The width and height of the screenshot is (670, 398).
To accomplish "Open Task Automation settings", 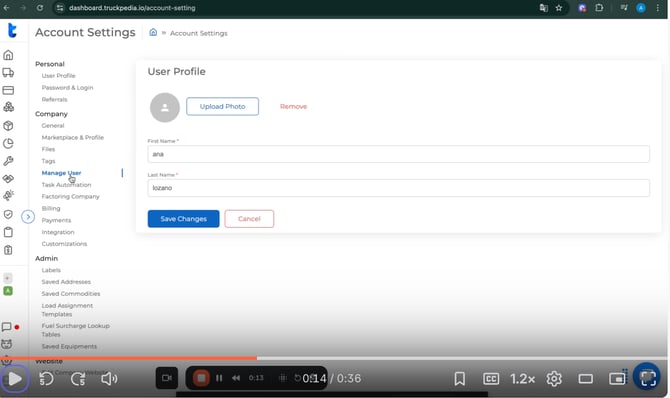I will pyautogui.click(x=66, y=185).
